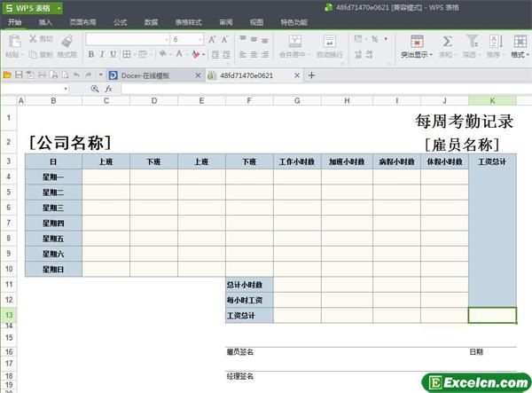This screenshot has height=393, width=532.
Task: Click the Cut scissors icon
Action: pos(33,39)
